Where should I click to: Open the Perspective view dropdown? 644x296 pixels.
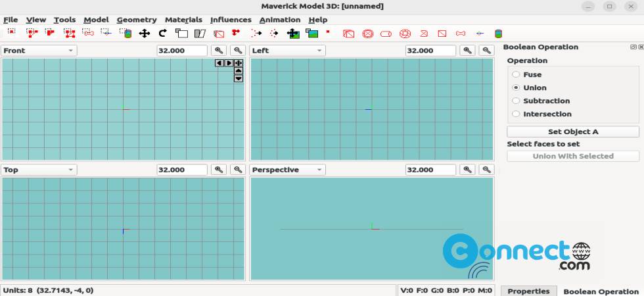[288, 170]
